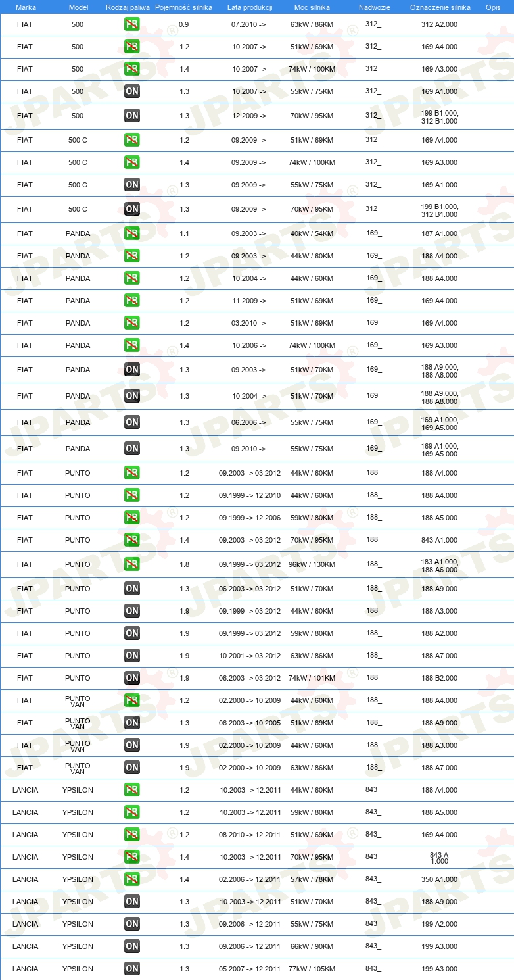The image size is (514, 980).
Task: Click engine code 199 A2.000
Action: [x=440, y=924]
